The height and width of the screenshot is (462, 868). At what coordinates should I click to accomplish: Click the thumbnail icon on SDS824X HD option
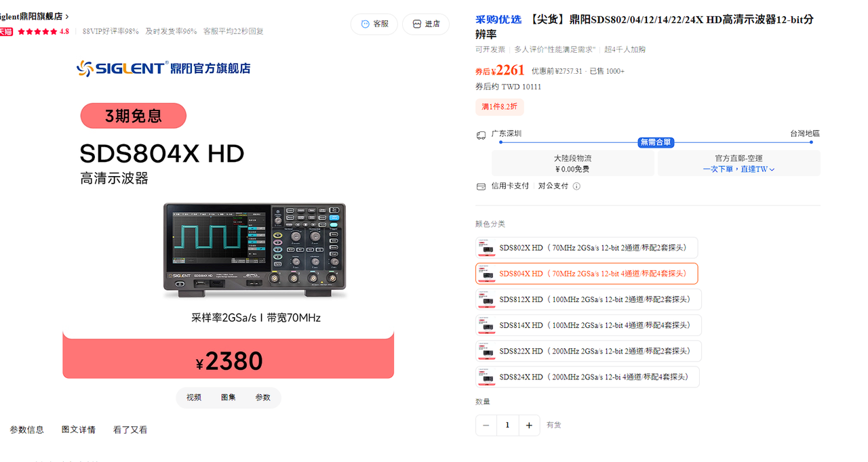pyautogui.click(x=486, y=377)
